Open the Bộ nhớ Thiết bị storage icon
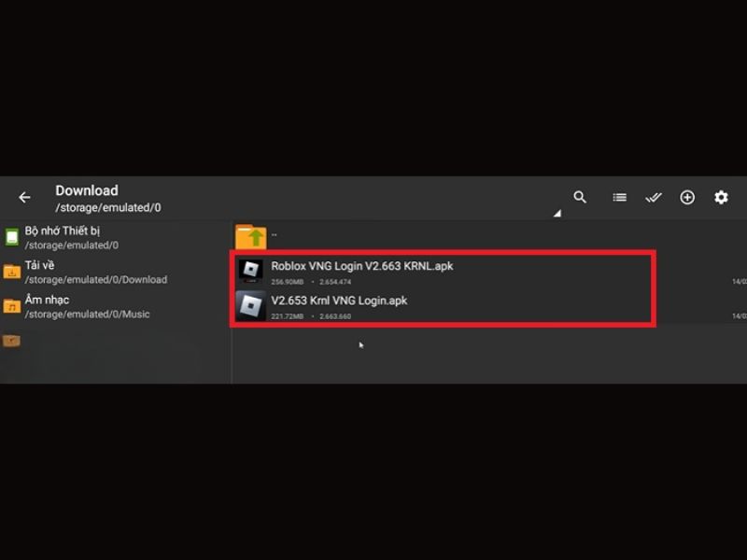 (12, 237)
